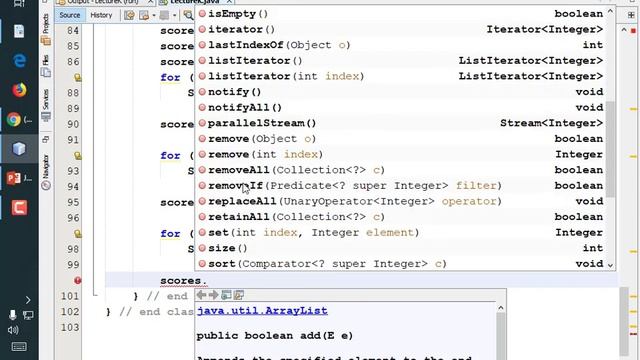Open java.util.ArrayList documentation link
640x360 pixels.
[262, 311]
